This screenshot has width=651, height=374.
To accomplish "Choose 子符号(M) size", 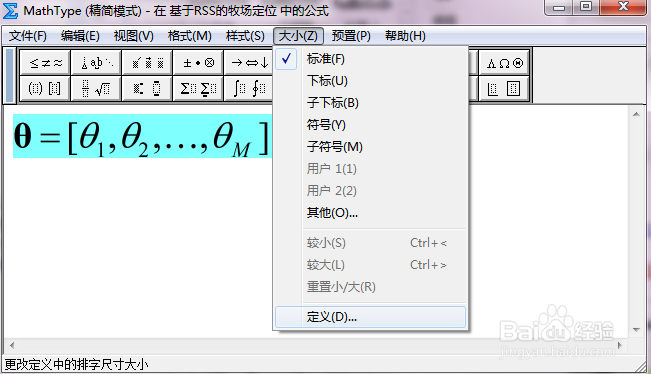I will point(370,147).
